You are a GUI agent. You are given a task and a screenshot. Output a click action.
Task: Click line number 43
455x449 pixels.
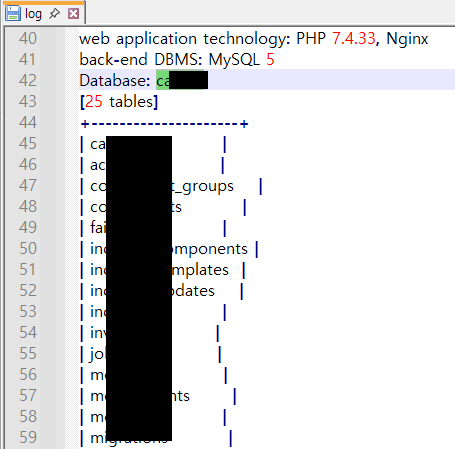[28, 102]
